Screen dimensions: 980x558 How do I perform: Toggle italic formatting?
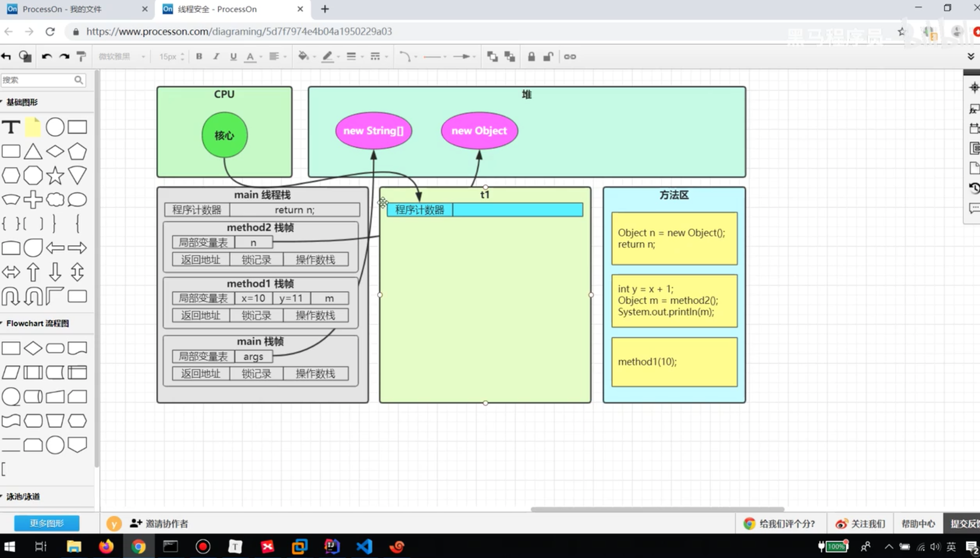click(x=216, y=56)
